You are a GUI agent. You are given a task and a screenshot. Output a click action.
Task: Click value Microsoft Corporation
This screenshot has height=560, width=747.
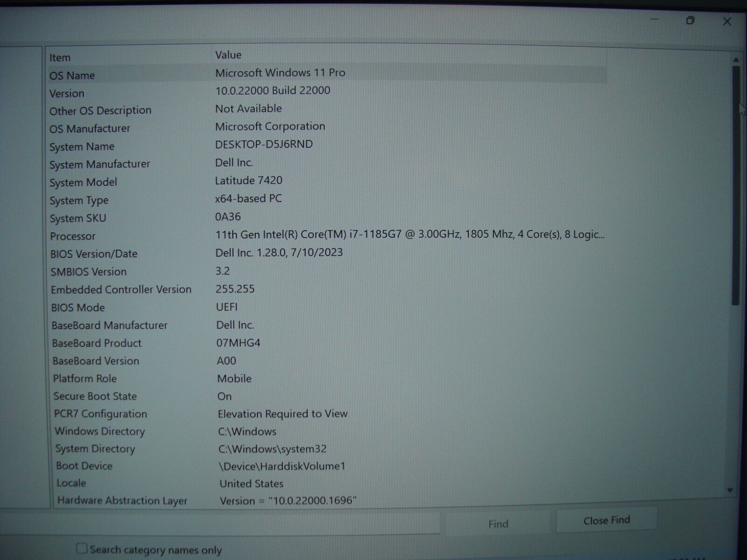click(270, 126)
